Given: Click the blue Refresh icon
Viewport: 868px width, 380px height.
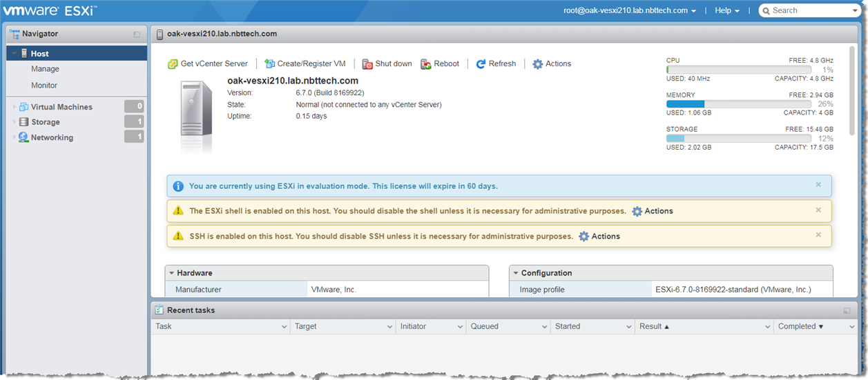Looking at the screenshot, I should [481, 64].
